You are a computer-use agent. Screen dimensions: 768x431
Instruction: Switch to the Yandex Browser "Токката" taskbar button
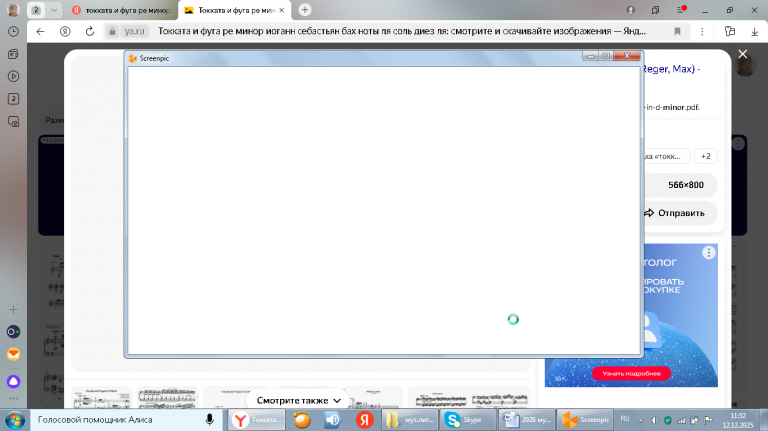(257, 420)
